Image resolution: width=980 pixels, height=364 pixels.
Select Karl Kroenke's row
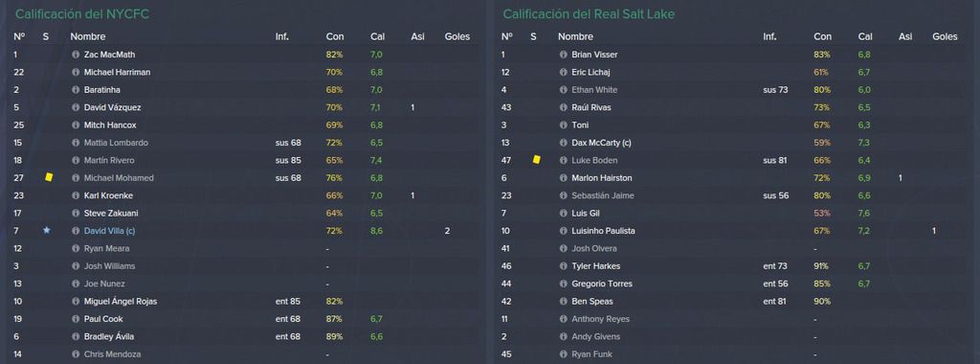(244, 195)
